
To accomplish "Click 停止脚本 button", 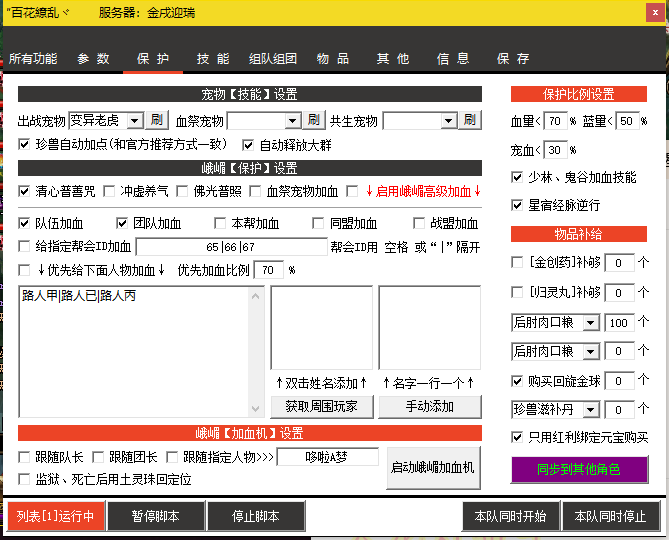I will click(x=256, y=516).
